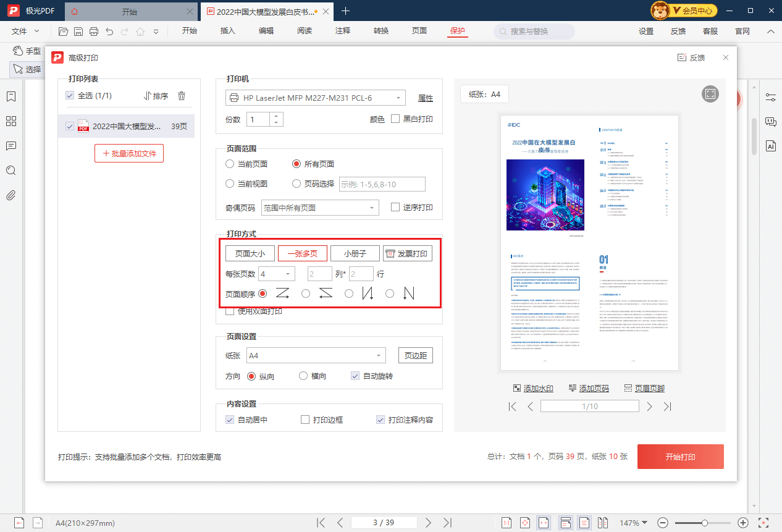The width and height of the screenshot is (782, 532).
Task: Open the comments panel in the sidebar
Action: click(x=11, y=146)
